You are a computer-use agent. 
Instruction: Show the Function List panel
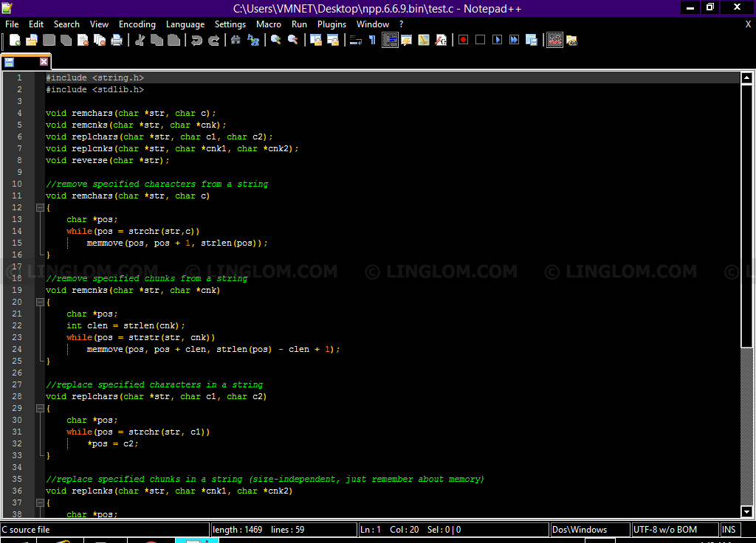point(441,41)
